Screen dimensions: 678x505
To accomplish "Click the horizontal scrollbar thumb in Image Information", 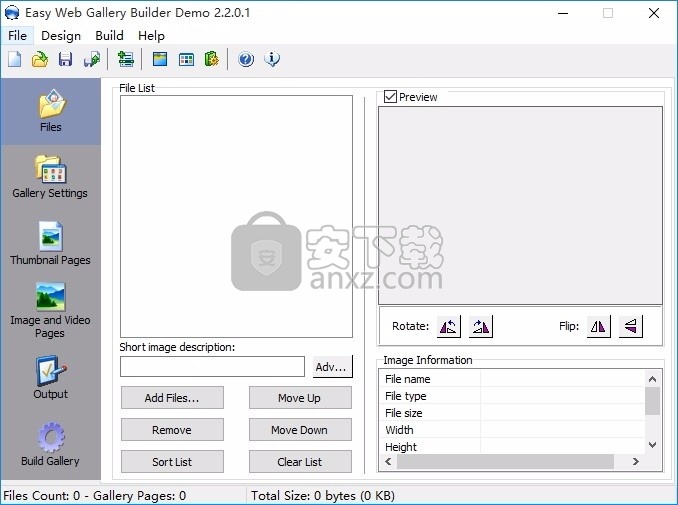I will point(505,461).
